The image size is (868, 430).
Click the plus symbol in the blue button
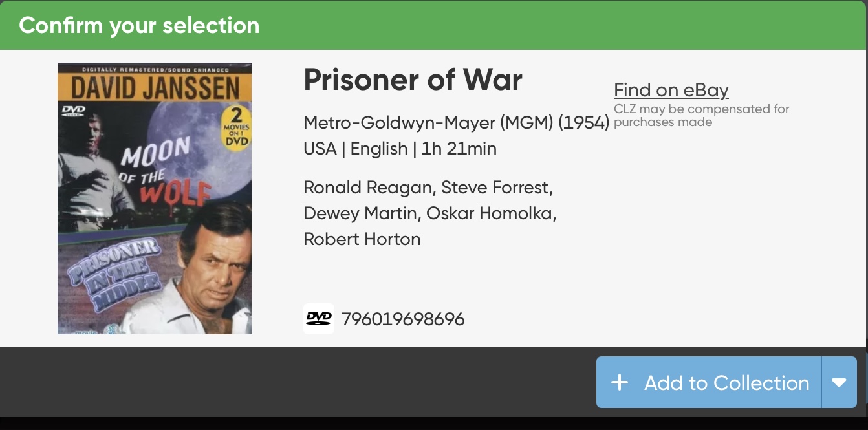point(620,383)
